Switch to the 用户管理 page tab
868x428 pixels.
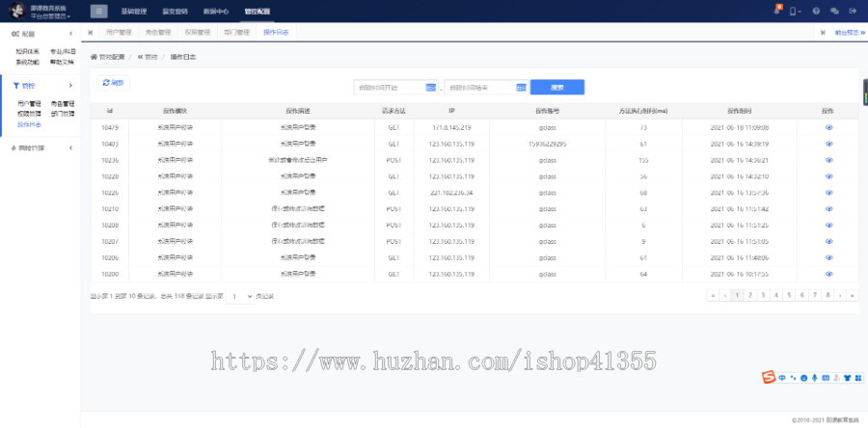(x=119, y=33)
